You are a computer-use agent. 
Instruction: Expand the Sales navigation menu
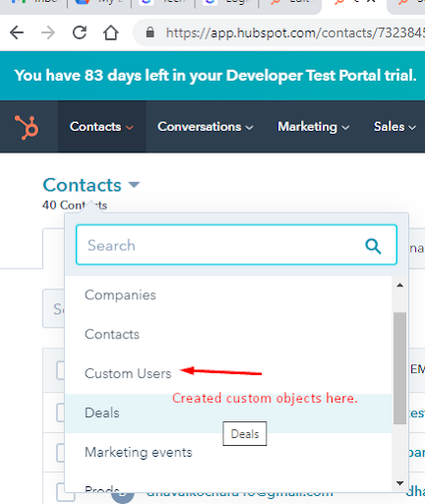click(x=395, y=127)
